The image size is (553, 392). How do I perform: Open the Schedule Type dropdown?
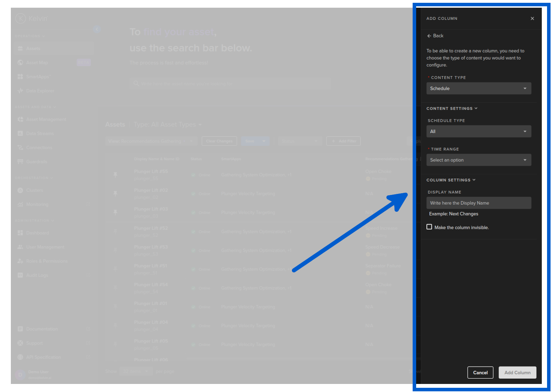click(478, 132)
